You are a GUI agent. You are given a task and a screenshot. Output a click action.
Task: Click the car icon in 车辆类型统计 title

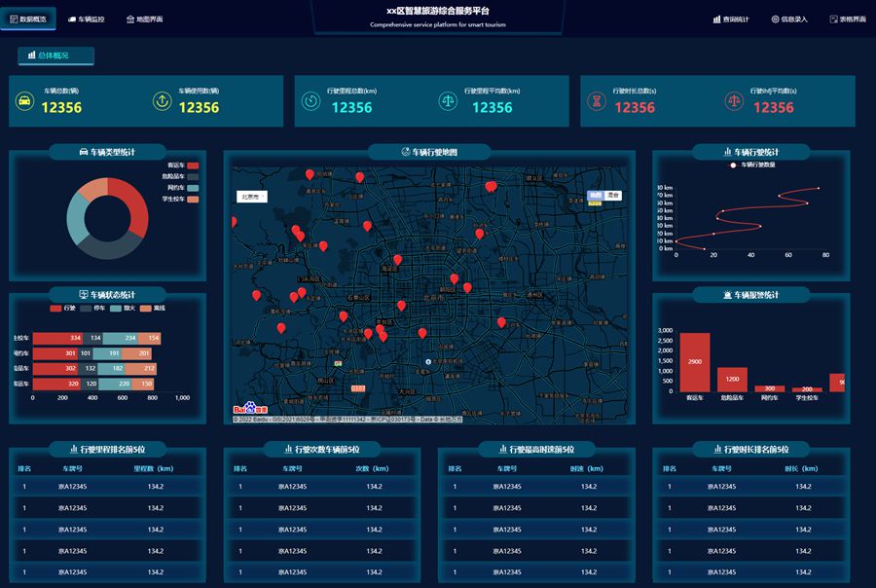(x=84, y=153)
